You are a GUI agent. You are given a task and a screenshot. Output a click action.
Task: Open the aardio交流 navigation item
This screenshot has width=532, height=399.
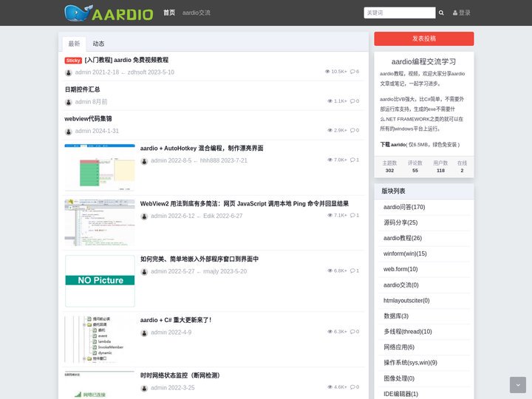point(196,13)
